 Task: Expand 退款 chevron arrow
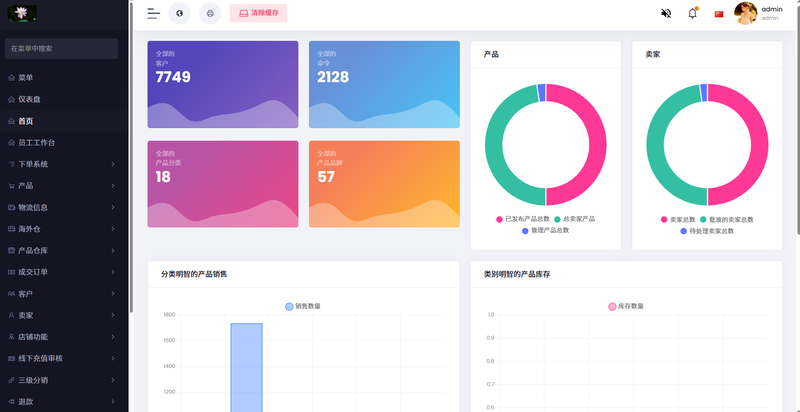[113, 401]
